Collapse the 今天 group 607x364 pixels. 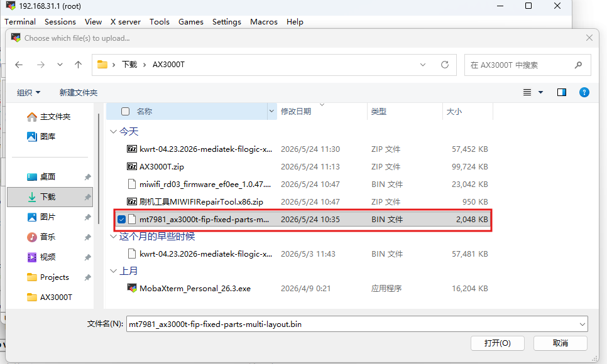click(114, 132)
